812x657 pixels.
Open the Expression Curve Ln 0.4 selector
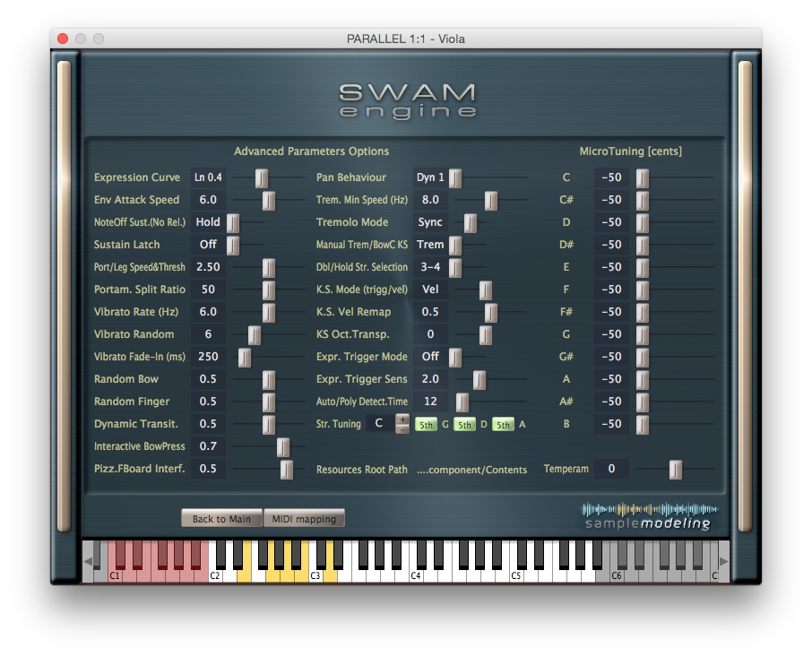tap(210, 177)
